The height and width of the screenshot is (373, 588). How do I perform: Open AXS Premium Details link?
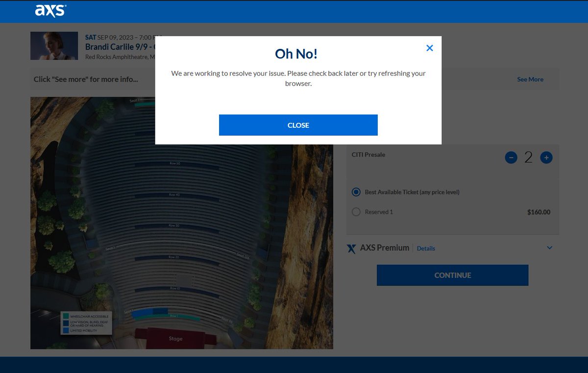426,248
